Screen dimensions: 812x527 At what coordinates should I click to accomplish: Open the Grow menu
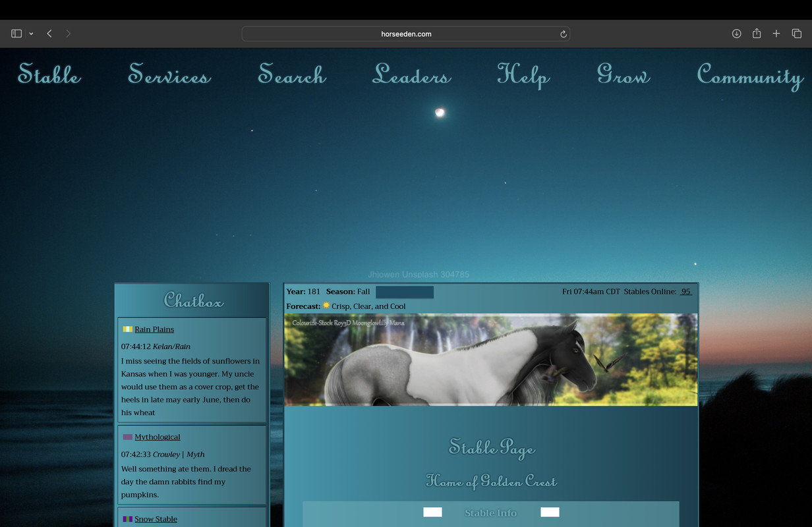[x=623, y=74]
